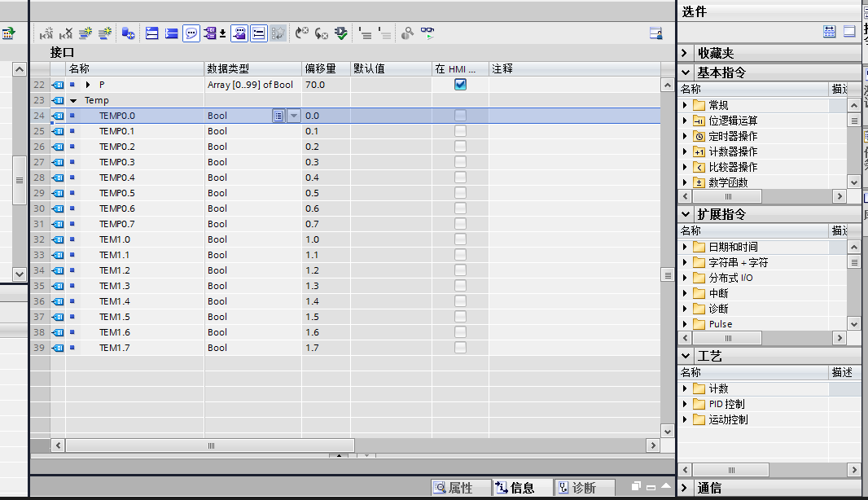Image resolution: width=868 pixels, height=500 pixels.
Task: Click the offset value 1.5 cell
Action: click(x=326, y=317)
